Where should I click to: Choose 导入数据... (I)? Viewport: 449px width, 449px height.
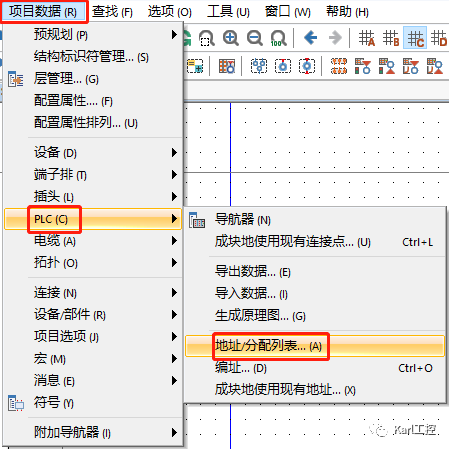coord(315,294)
